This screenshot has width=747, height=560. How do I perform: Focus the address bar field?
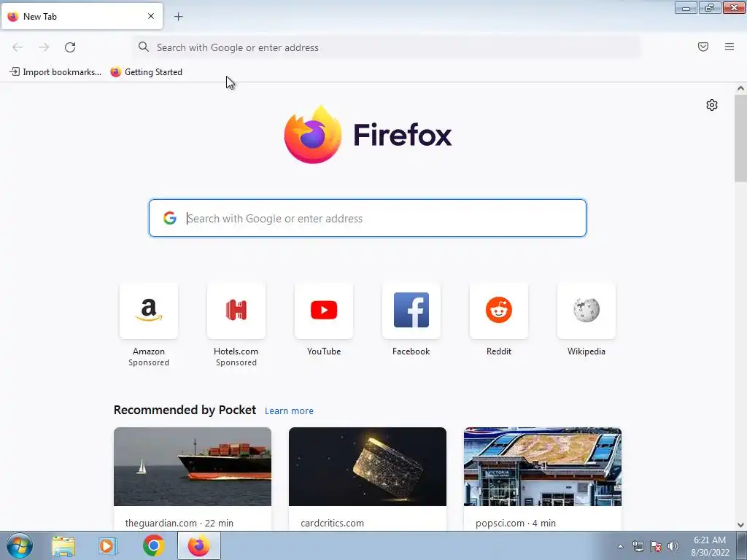[x=387, y=47]
